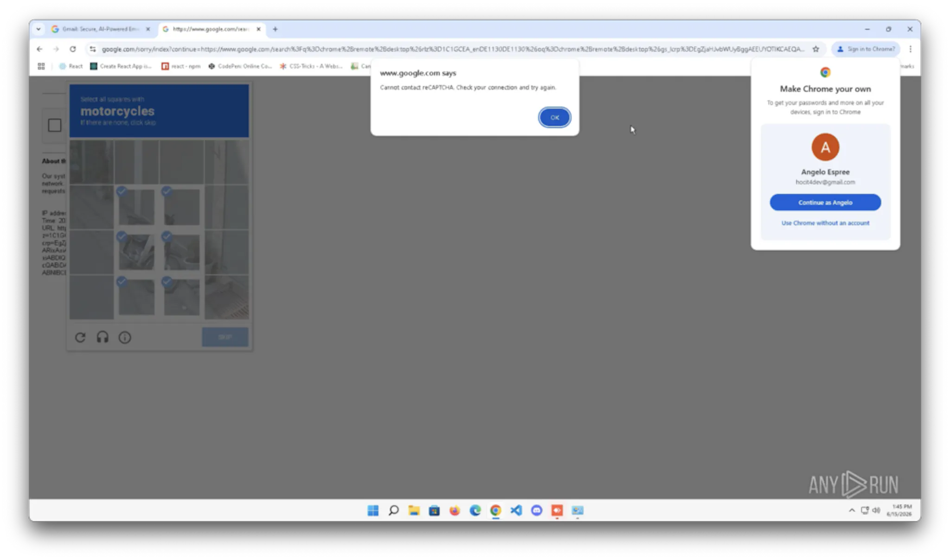Open the orange app icon in taskbar
Image resolution: width=950 pixels, height=560 pixels.
557,510
